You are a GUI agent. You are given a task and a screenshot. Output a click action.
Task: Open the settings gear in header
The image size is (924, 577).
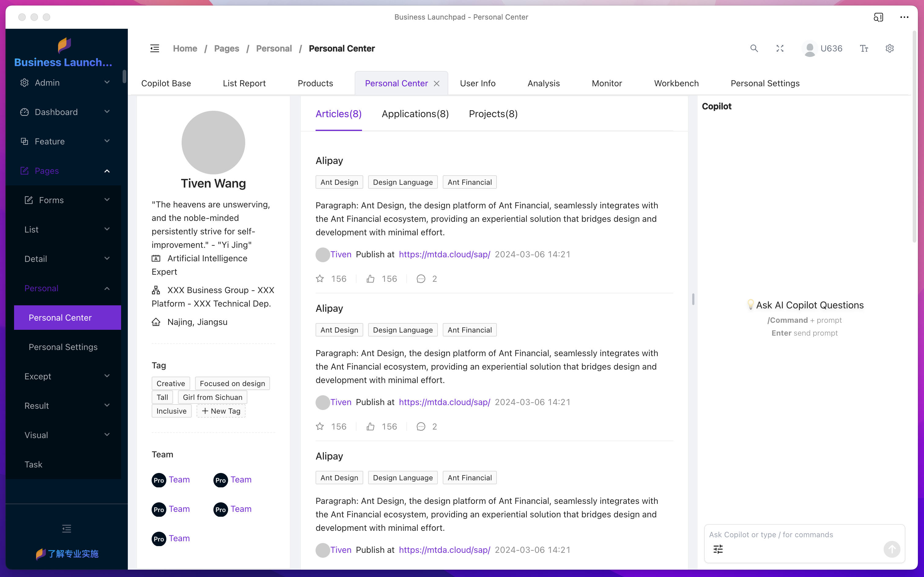tap(890, 48)
